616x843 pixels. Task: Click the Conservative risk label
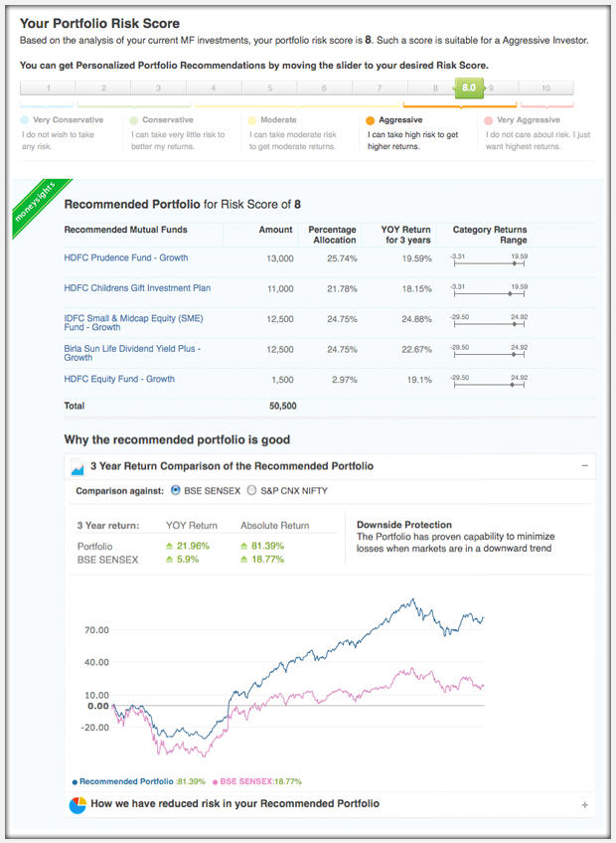[168, 120]
